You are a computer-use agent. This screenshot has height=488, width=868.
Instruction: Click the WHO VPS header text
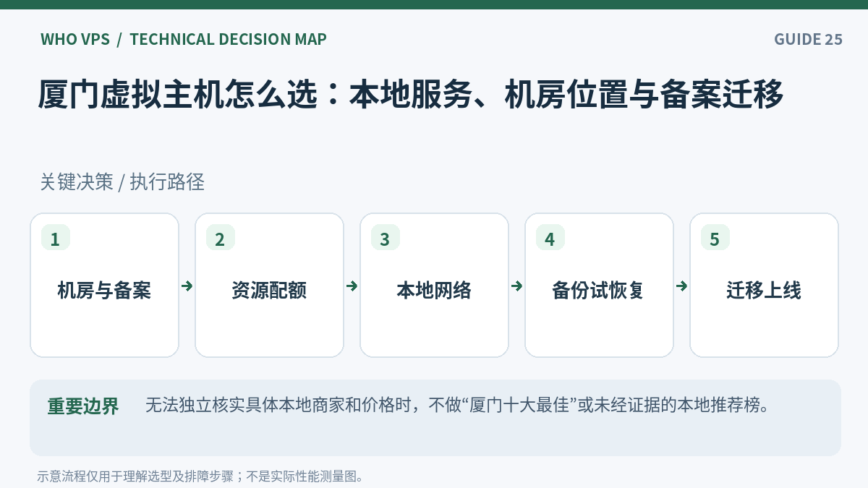pos(75,39)
